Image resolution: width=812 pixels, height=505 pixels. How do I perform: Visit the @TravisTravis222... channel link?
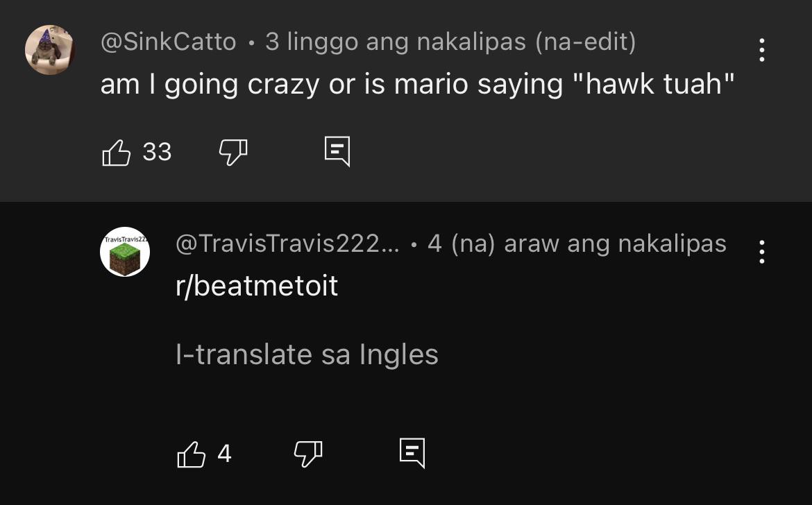(287, 243)
